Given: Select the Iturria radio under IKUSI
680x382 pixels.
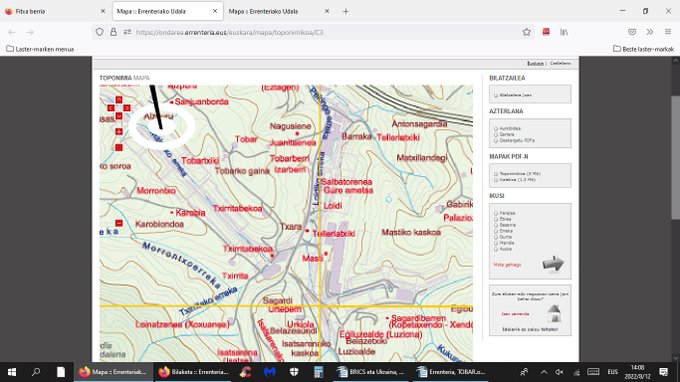Looking at the screenshot, I should [496, 237].
